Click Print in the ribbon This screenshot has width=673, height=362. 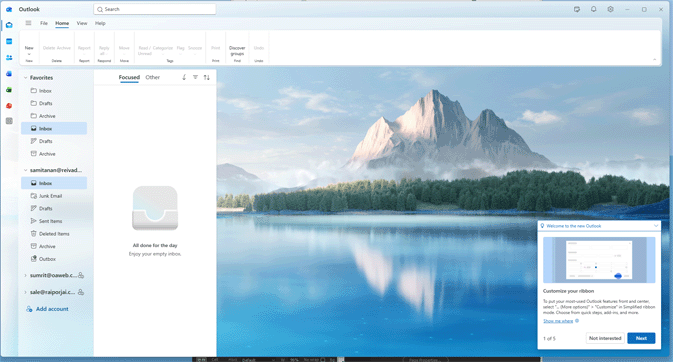(x=215, y=48)
